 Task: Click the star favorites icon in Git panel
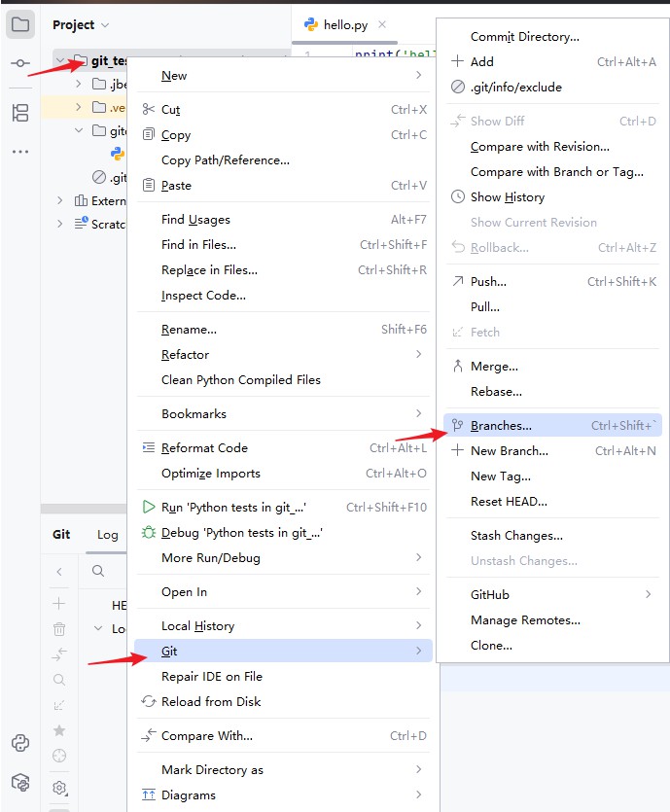[59, 730]
